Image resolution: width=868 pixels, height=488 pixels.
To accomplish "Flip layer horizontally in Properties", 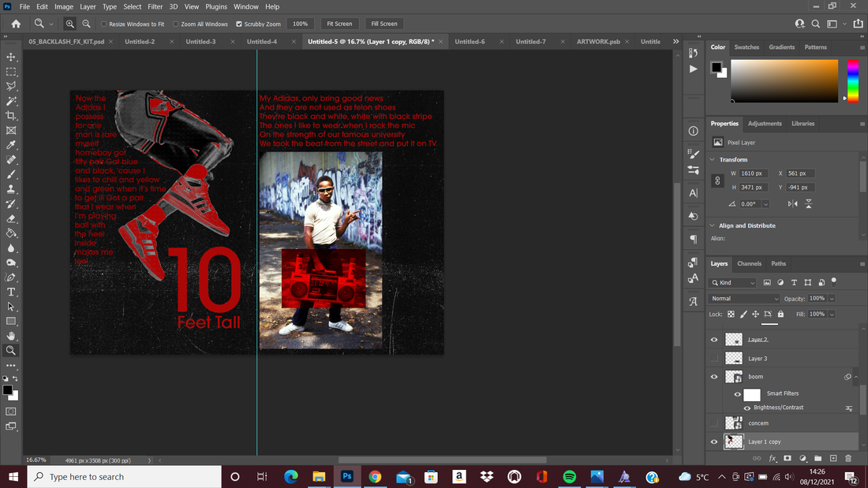I will 793,203.
